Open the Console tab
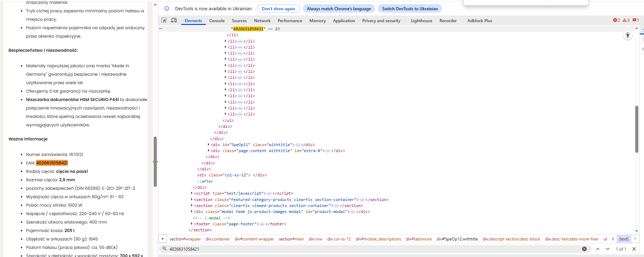644x257 pixels. [x=217, y=21]
